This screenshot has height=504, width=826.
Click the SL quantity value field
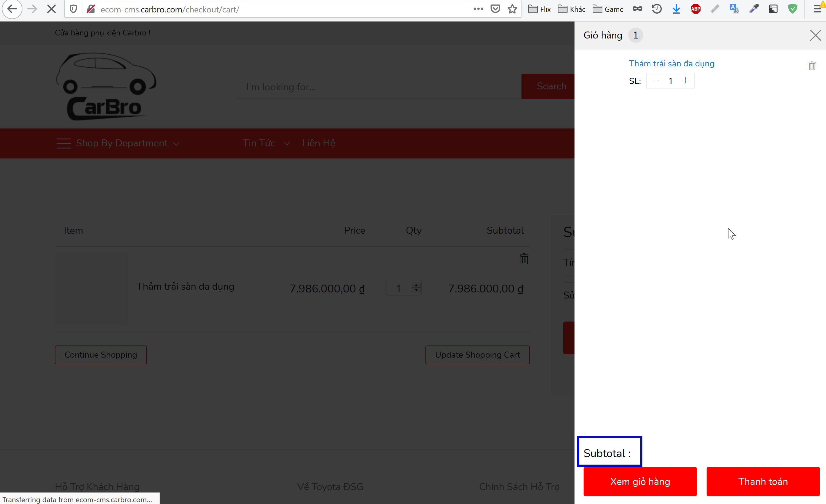click(671, 81)
